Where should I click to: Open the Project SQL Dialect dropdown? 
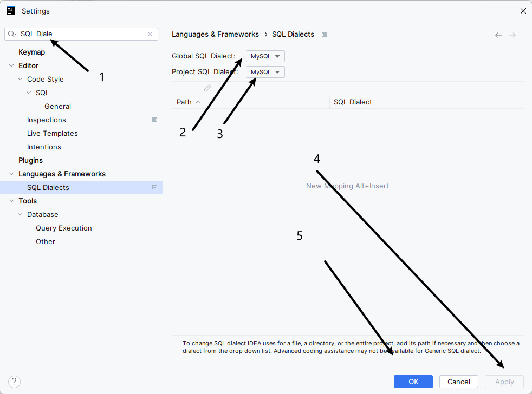[x=265, y=72]
